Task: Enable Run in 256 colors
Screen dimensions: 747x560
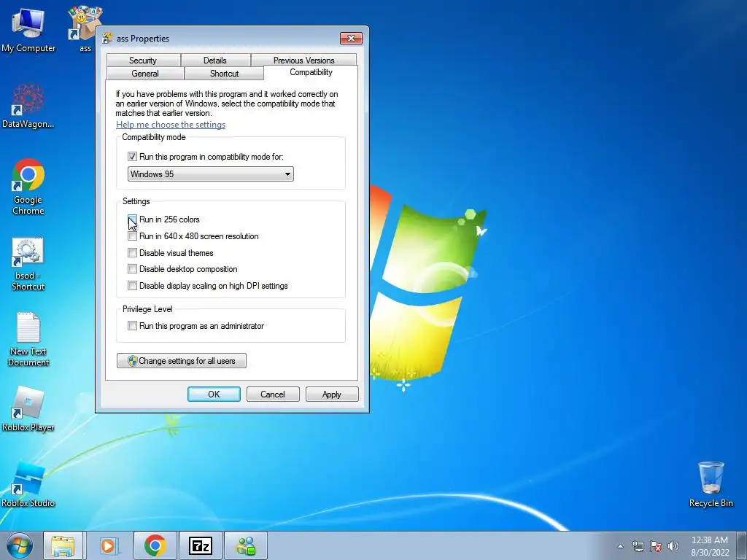Action: [133, 219]
